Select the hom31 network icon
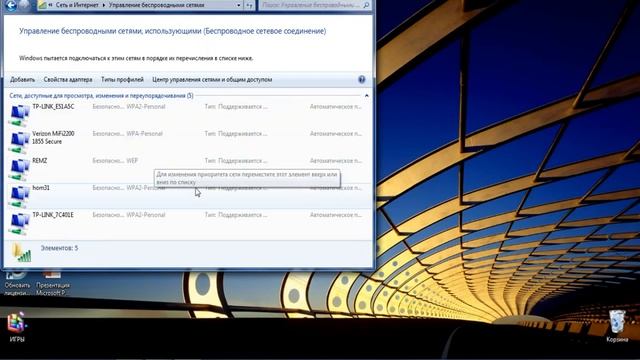Screen dimensions: 640x360 pyautogui.click(x=19, y=197)
